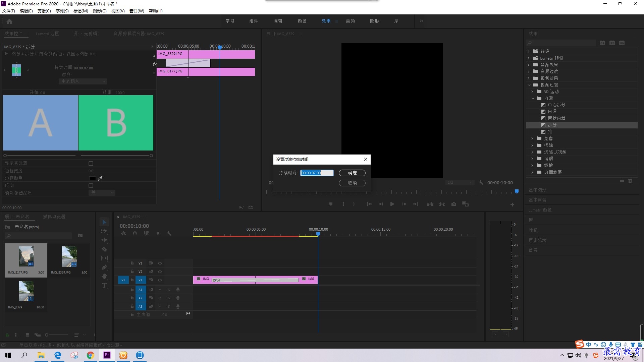Click the eyedropper for border color
This screenshot has height=362, width=644.
tap(100, 178)
